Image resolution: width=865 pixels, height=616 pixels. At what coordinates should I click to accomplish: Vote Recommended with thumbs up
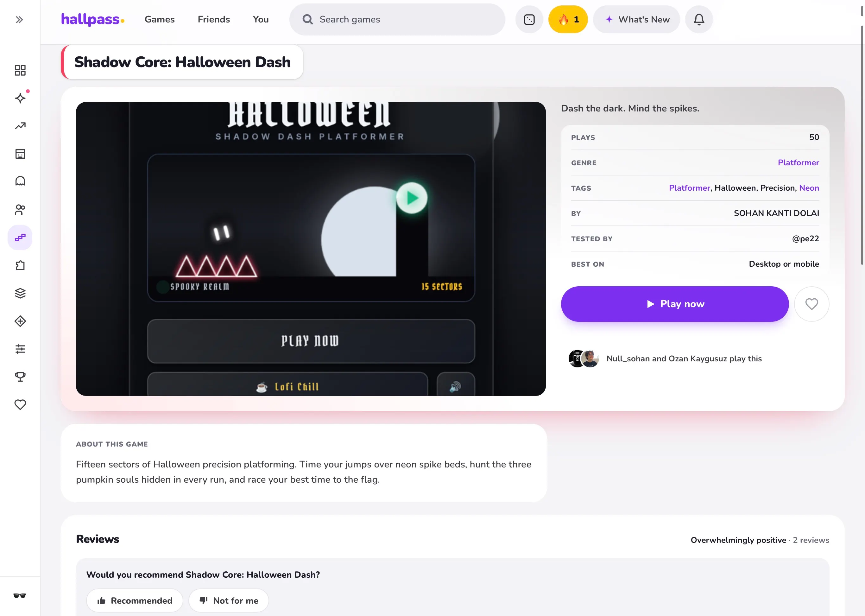(x=135, y=600)
